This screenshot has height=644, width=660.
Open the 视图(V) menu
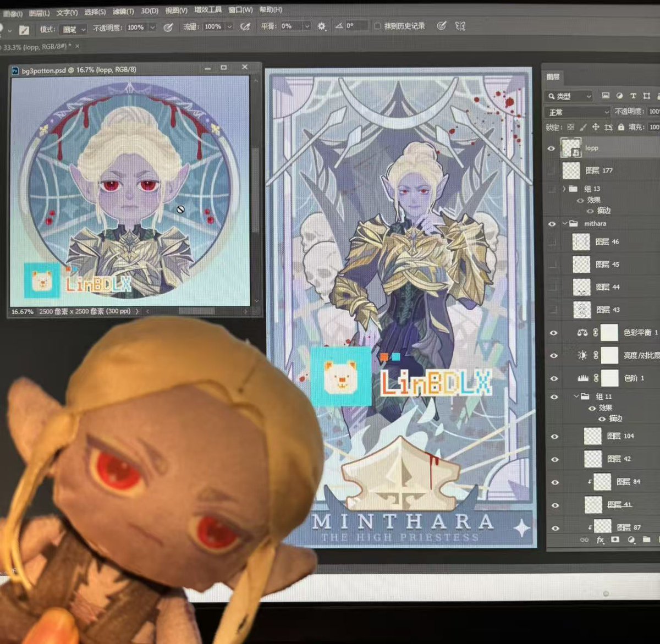pyautogui.click(x=177, y=10)
